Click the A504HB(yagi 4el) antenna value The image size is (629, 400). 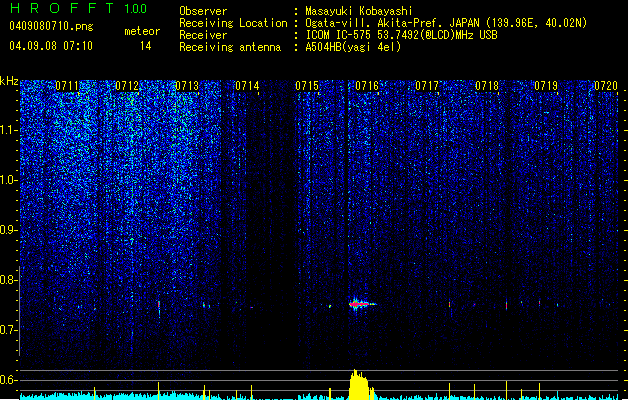click(353, 47)
